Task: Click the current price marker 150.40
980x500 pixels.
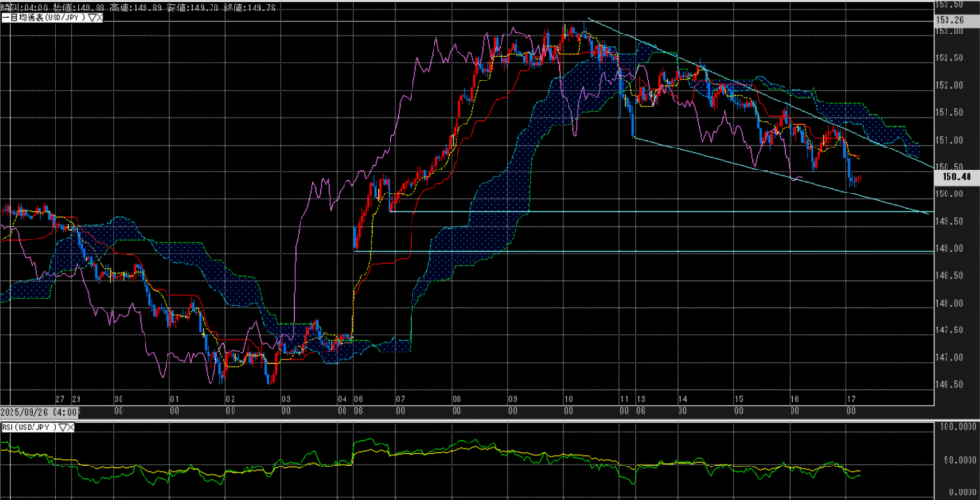Action: pyautogui.click(x=956, y=176)
